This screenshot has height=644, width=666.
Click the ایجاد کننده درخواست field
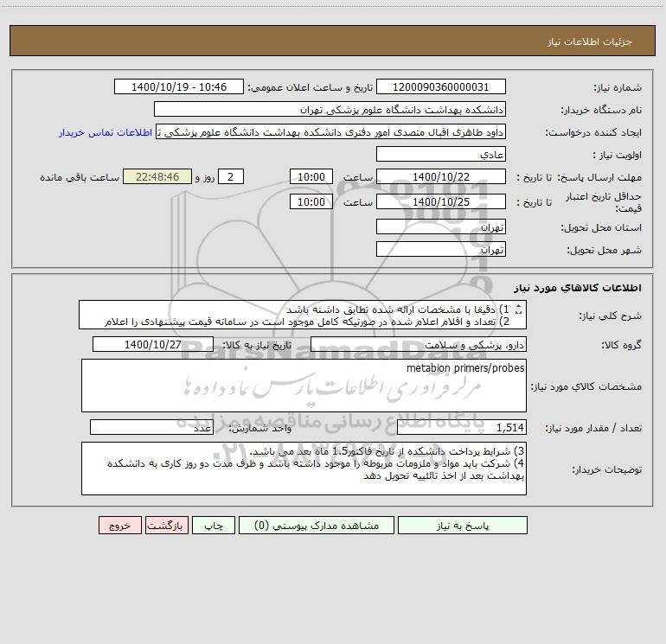331,131
